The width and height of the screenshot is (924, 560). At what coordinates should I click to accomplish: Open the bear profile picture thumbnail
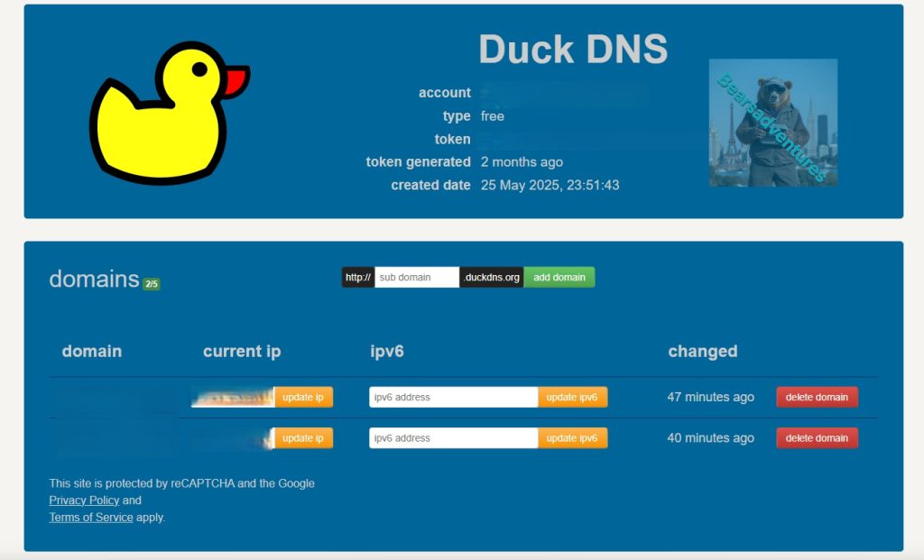click(x=773, y=123)
